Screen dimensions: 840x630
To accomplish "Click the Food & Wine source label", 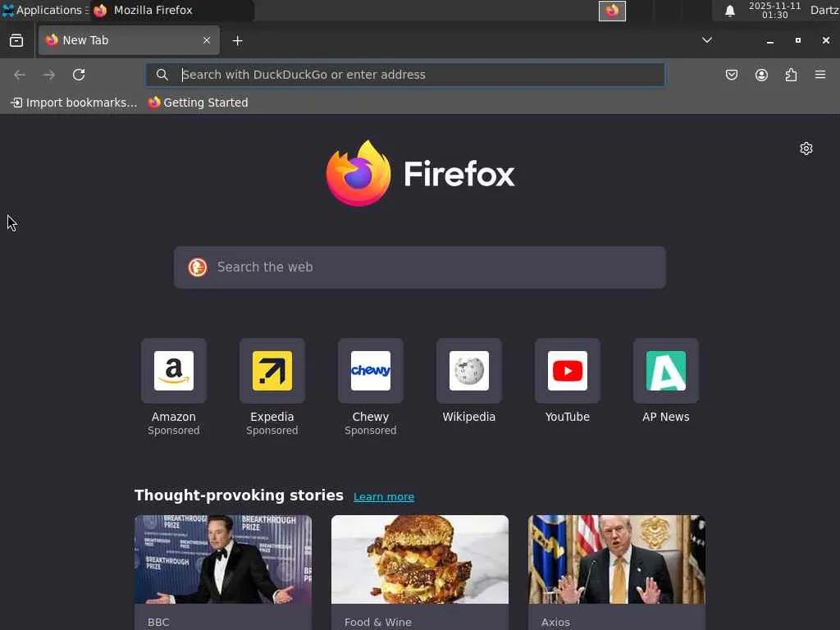I will tap(378, 622).
